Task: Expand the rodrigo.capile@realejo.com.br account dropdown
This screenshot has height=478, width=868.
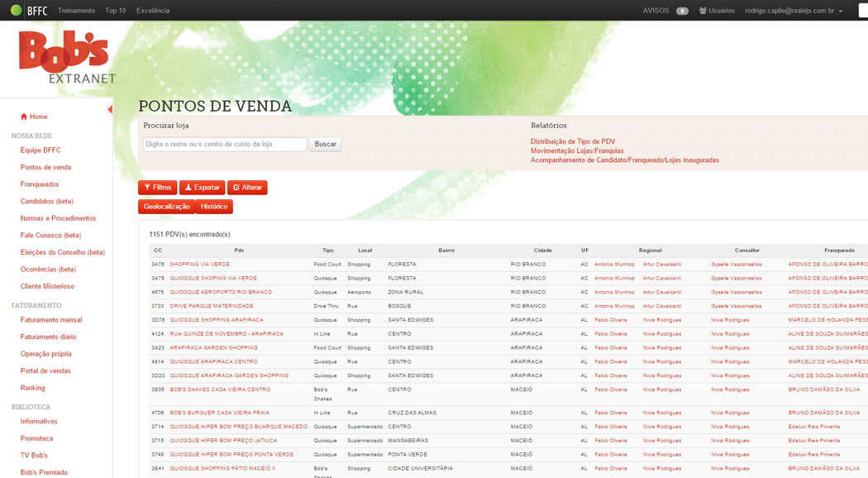Action: point(794,11)
